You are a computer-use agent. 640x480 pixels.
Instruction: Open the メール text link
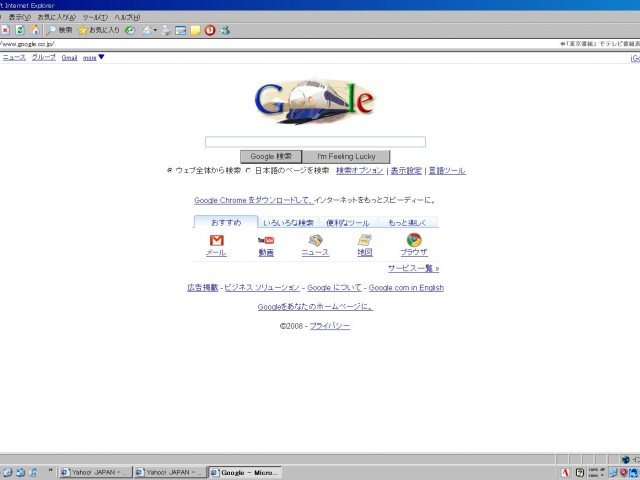click(x=216, y=253)
